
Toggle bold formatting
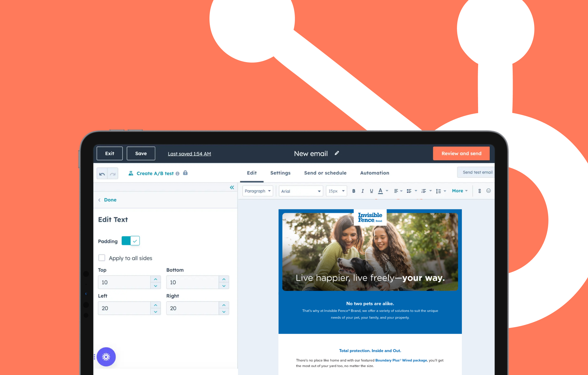354,191
